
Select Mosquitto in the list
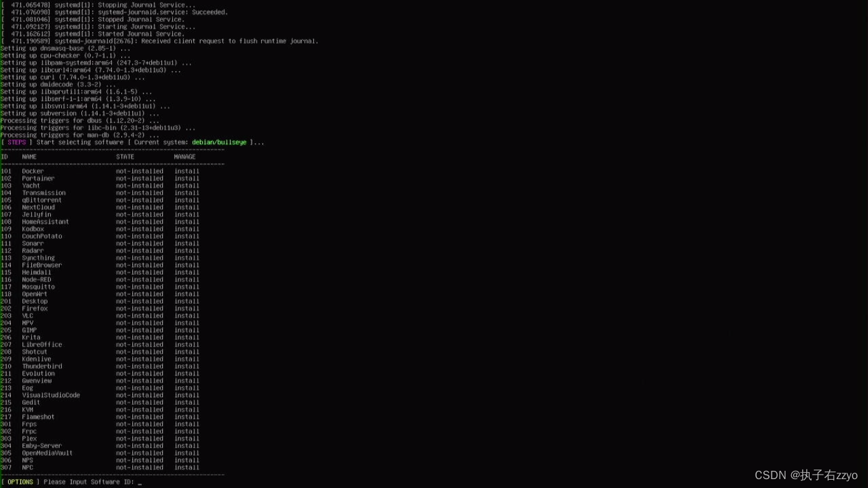point(38,287)
